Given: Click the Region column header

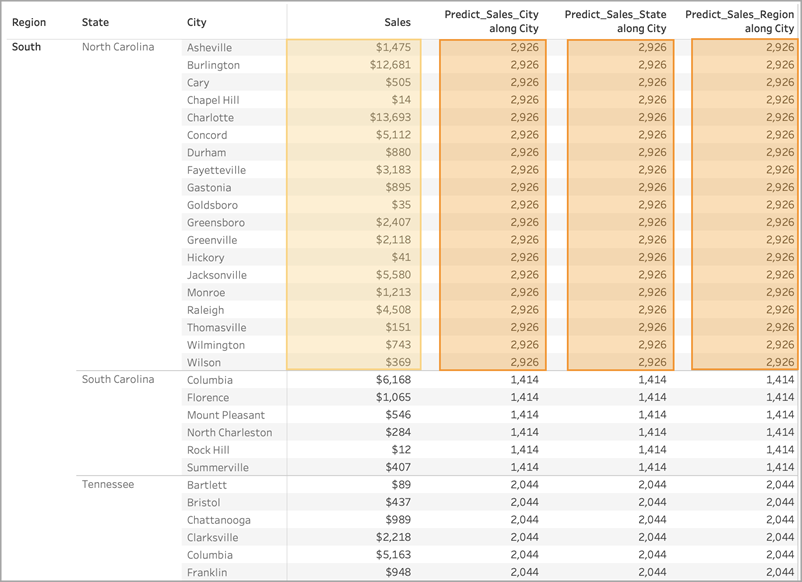Looking at the screenshot, I should point(29,23).
